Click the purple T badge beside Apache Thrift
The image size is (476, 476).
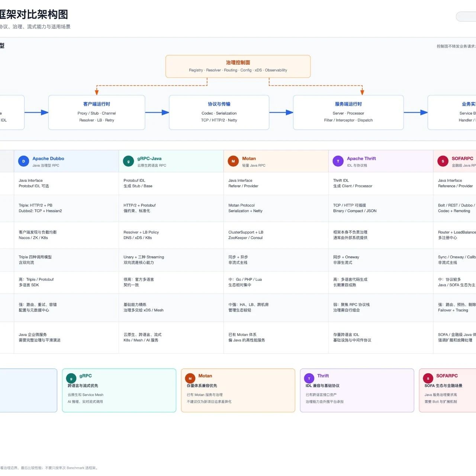[338, 161]
